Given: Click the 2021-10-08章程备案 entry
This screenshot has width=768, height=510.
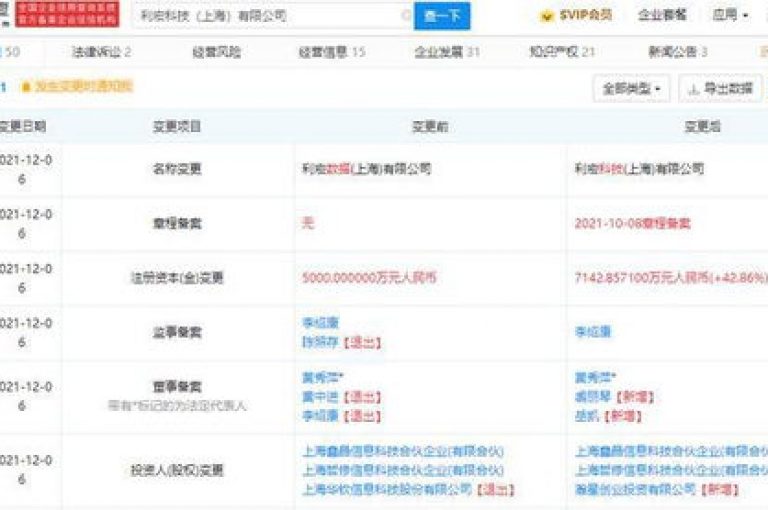Looking at the screenshot, I should [632, 223].
